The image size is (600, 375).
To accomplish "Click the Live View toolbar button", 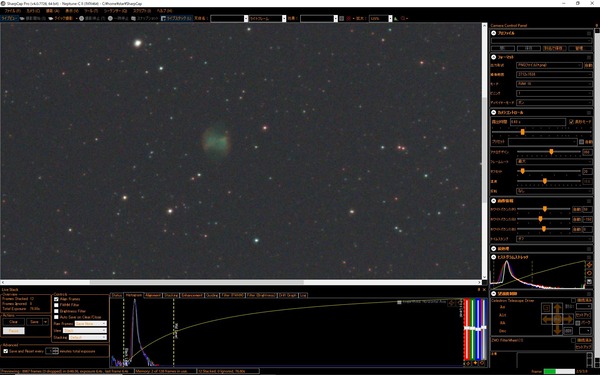I will [x=10, y=18].
